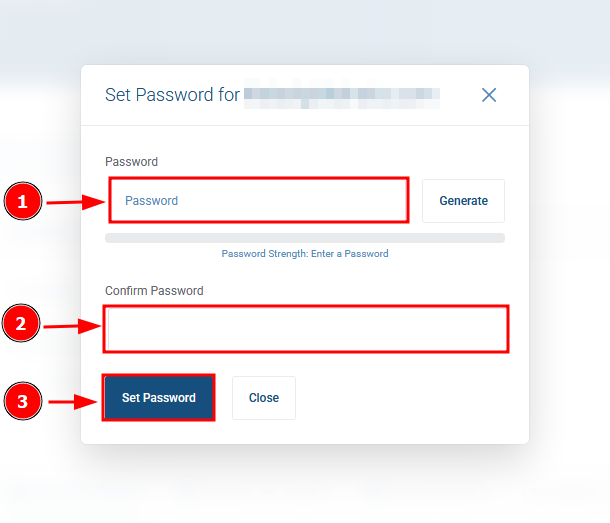Click the red arrow pointing to Password field
Image resolution: width=610 pixels, height=523 pixels.
click(76, 202)
